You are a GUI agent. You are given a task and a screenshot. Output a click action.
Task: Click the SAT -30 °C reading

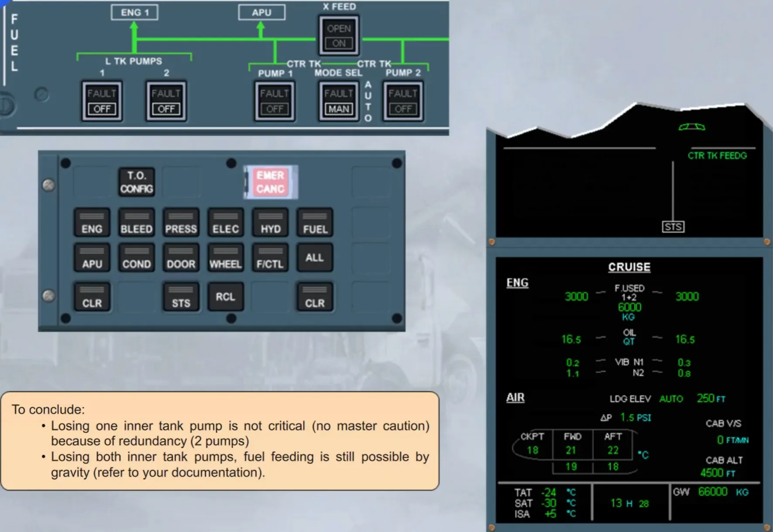558,503
